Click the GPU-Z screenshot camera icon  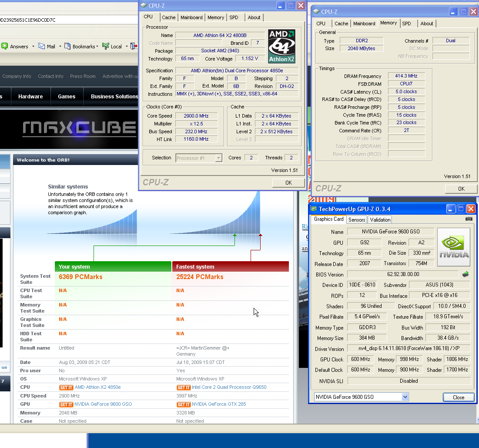click(x=469, y=219)
